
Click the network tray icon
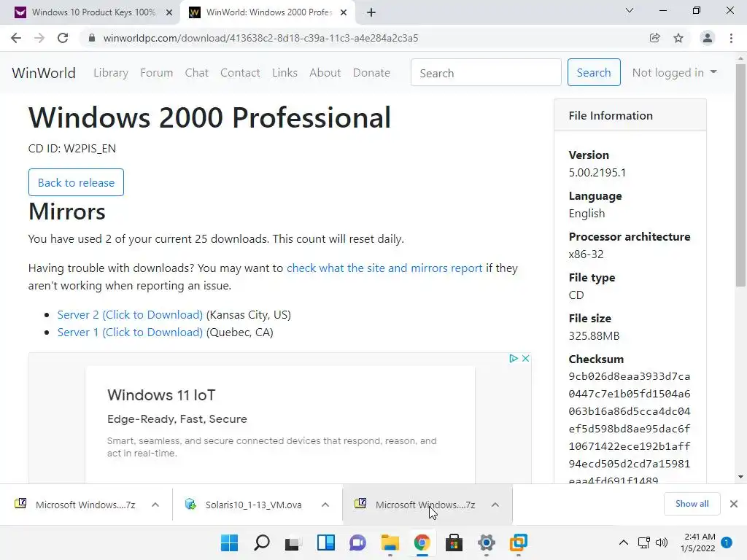(x=644, y=542)
